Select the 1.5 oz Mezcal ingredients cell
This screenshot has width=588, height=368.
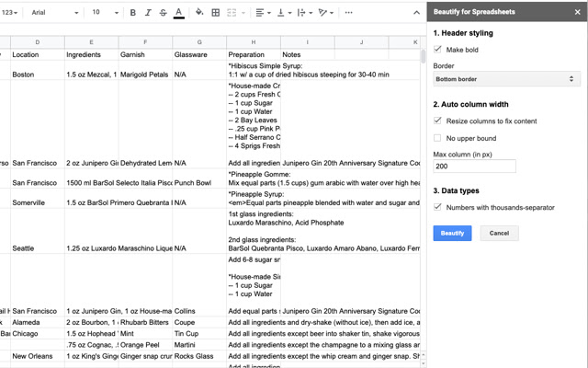[x=92, y=70]
